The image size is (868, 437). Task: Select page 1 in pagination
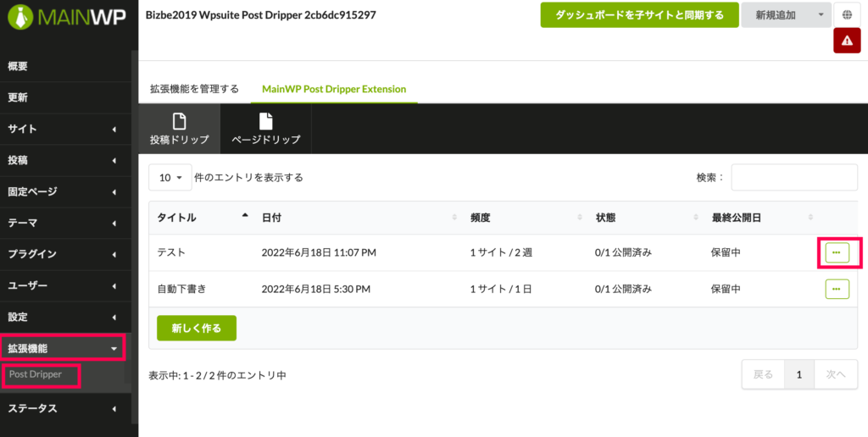(x=799, y=374)
